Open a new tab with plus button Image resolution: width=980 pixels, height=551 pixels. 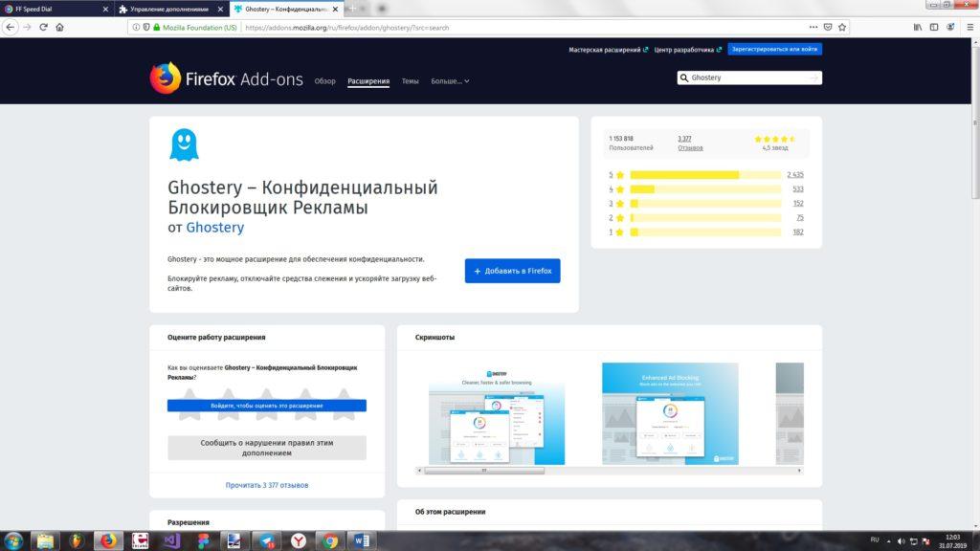(x=352, y=9)
